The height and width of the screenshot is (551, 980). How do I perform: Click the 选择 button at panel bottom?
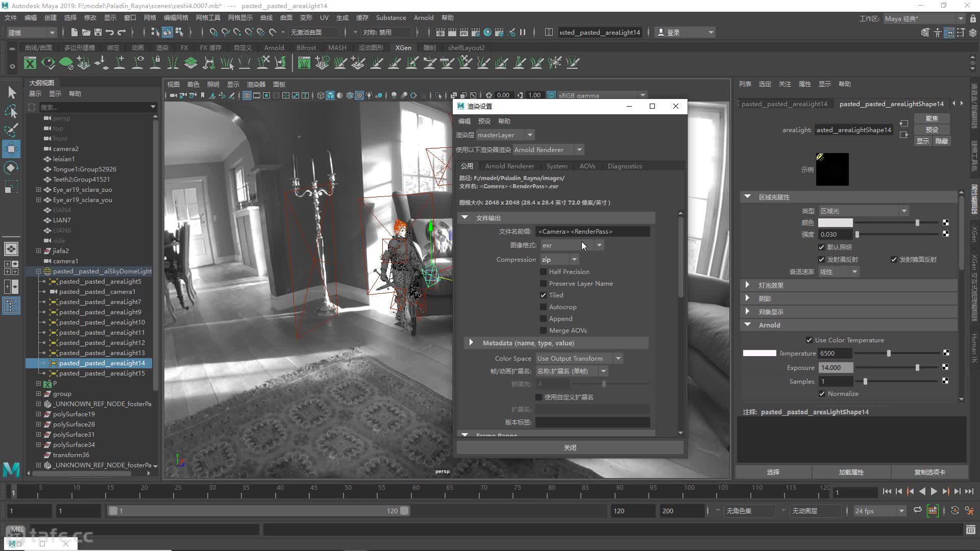(x=773, y=472)
